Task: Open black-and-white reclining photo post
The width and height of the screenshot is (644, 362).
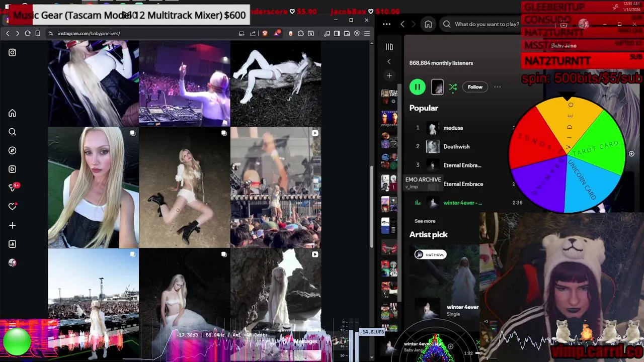Action: 276,83
